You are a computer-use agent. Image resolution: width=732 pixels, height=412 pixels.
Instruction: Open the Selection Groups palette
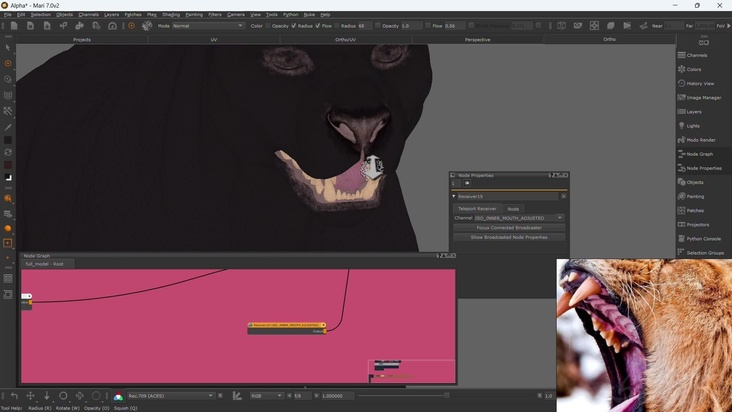click(x=704, y=252)
